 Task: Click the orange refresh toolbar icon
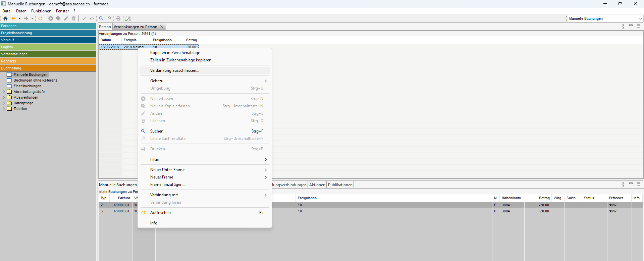tap(40, 18)
